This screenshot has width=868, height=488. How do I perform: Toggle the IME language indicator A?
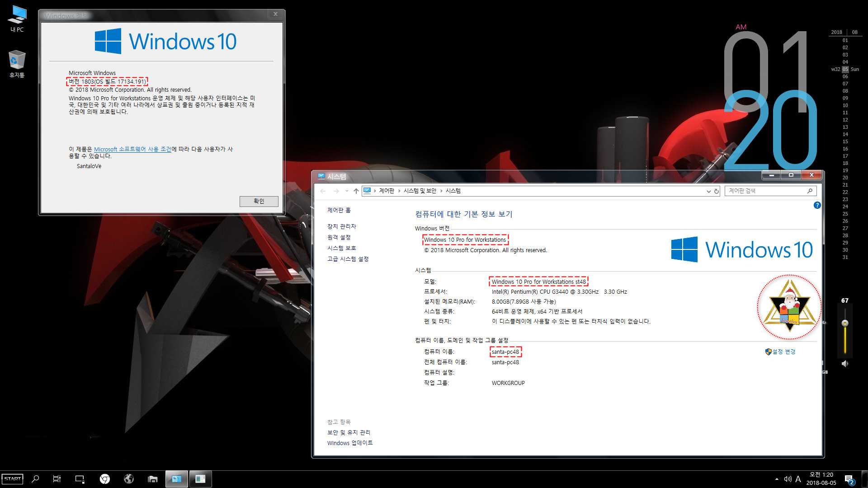(798, 479)
